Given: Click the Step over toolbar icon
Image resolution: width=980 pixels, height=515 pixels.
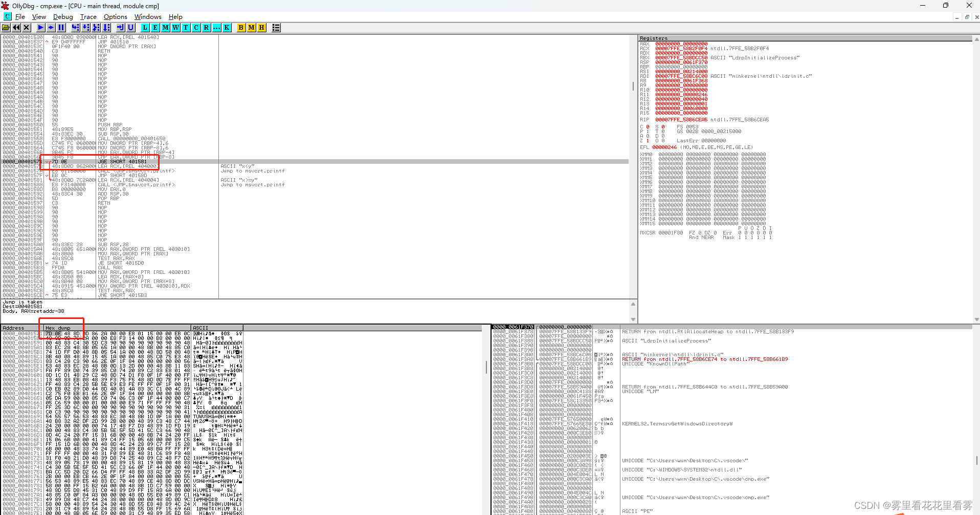Looking at the screenshot, I should [x=86, y=28].
